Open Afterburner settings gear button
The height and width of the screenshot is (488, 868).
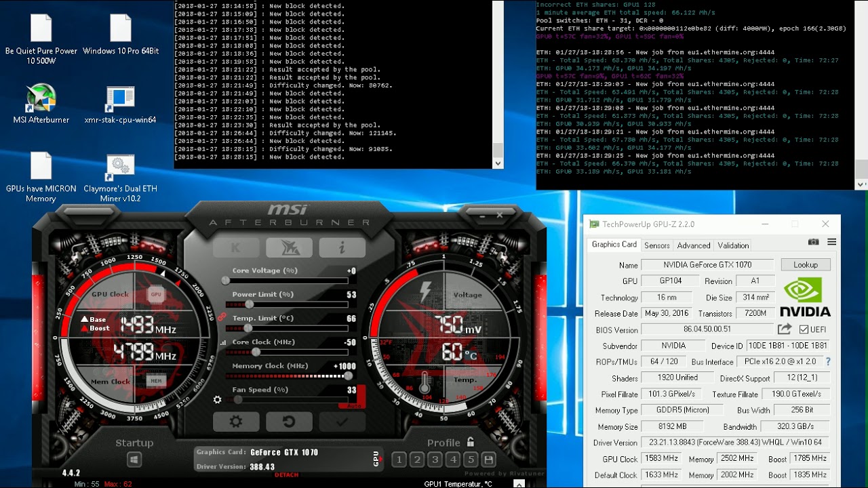click(236, 422)
